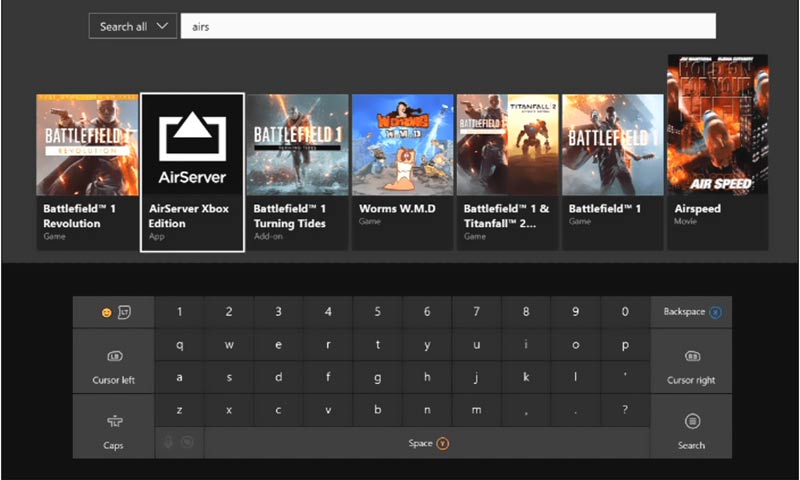Tap the number 7 key
Screen dimensions: 800x480
click(x=477, y=312)
